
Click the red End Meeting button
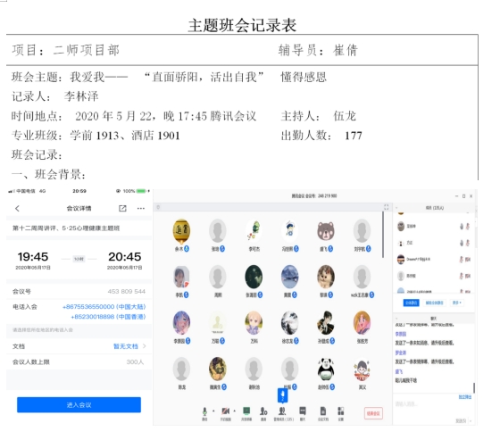(x=373, y=413)
